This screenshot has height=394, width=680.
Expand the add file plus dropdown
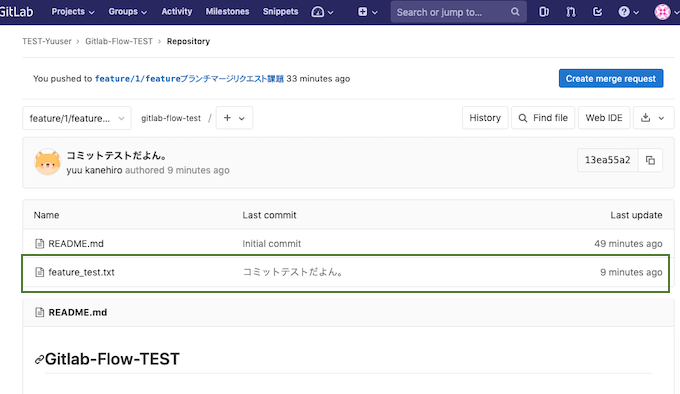(x=234, y=118)
